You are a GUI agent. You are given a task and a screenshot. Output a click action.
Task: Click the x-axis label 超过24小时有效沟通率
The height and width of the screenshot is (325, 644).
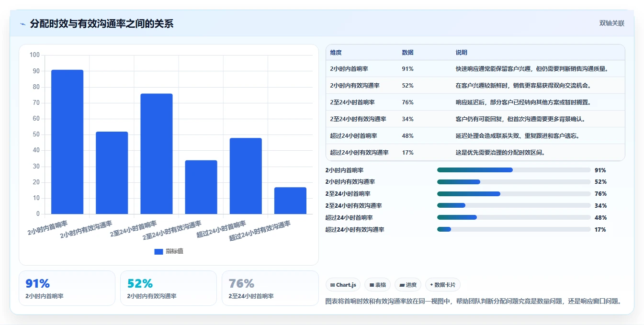click(260, 231)
